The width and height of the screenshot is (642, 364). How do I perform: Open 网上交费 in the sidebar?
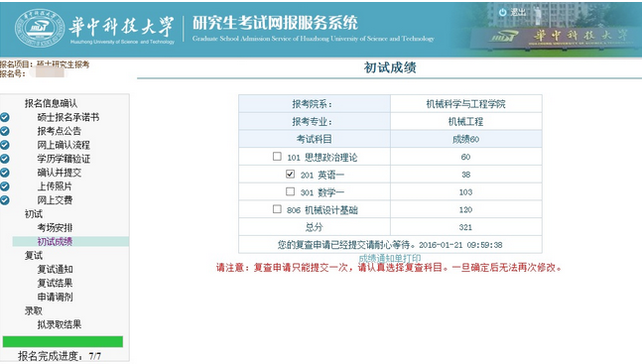tap(55, 200)
